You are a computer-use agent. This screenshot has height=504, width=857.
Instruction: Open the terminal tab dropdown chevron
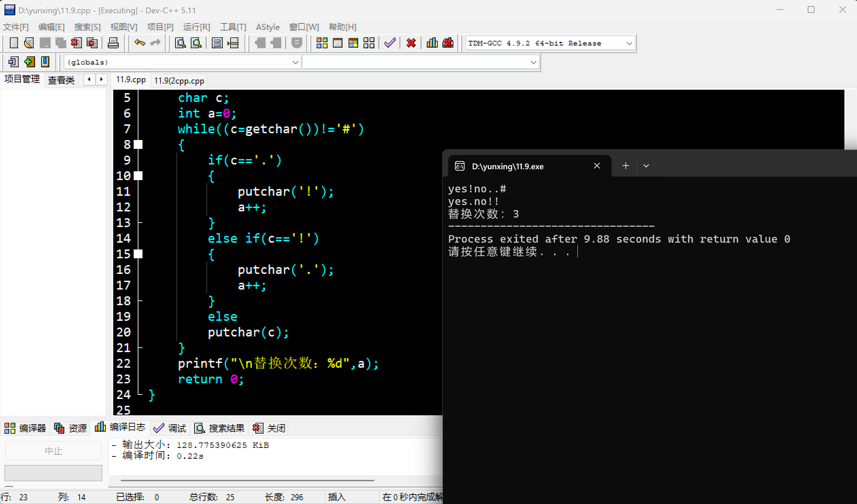(646, 166)
